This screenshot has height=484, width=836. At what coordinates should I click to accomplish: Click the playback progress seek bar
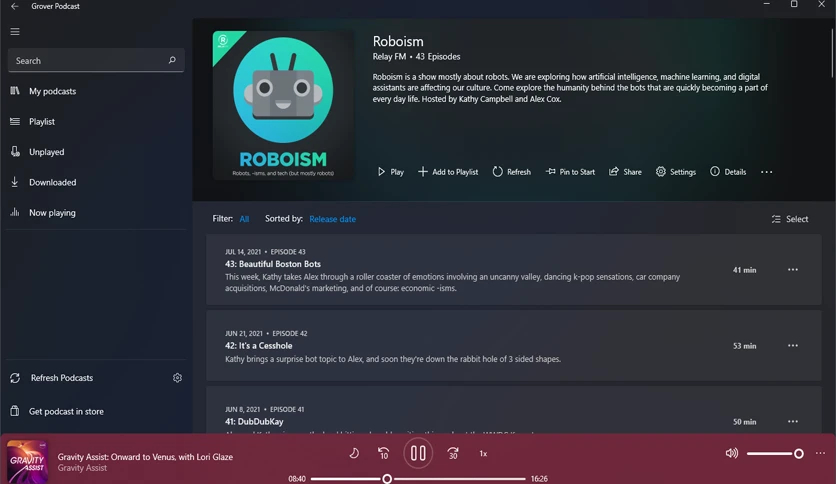[418, 479]
